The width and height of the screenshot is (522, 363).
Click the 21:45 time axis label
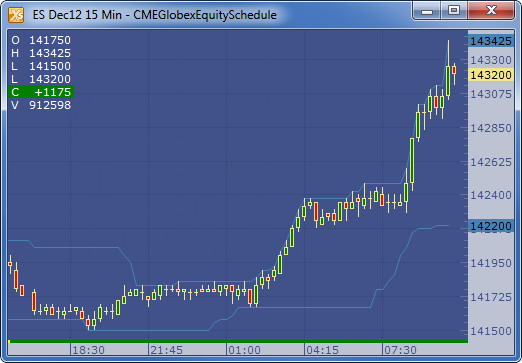(x=166, y=350)
